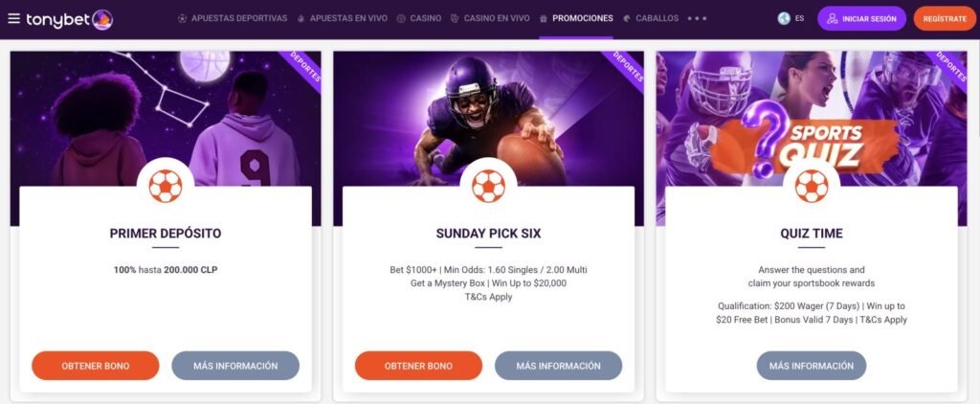Image resolution: width=980 pixels, height=404 pixels.
Task: Click the Iniciar Sesión button
Action: click(862, 19)
